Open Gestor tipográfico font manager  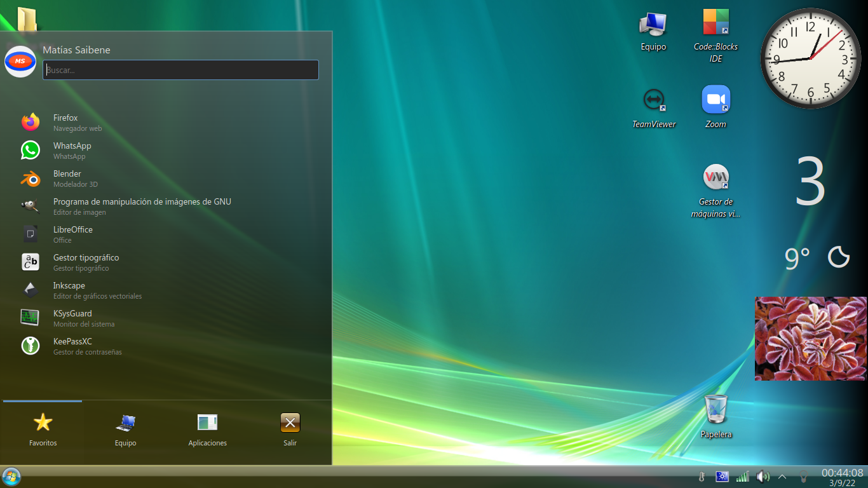166,262
